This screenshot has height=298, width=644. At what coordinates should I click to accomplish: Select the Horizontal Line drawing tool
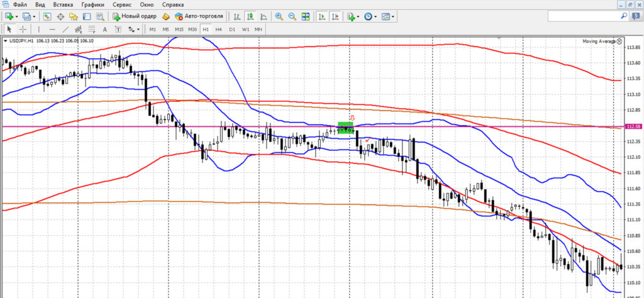(52, 29)
